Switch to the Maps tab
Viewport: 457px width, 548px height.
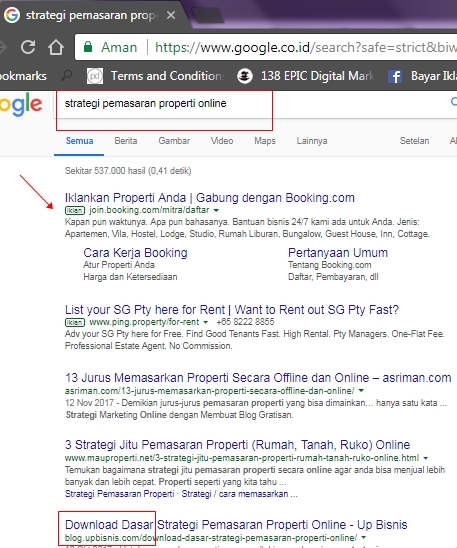tap(265, 141)
